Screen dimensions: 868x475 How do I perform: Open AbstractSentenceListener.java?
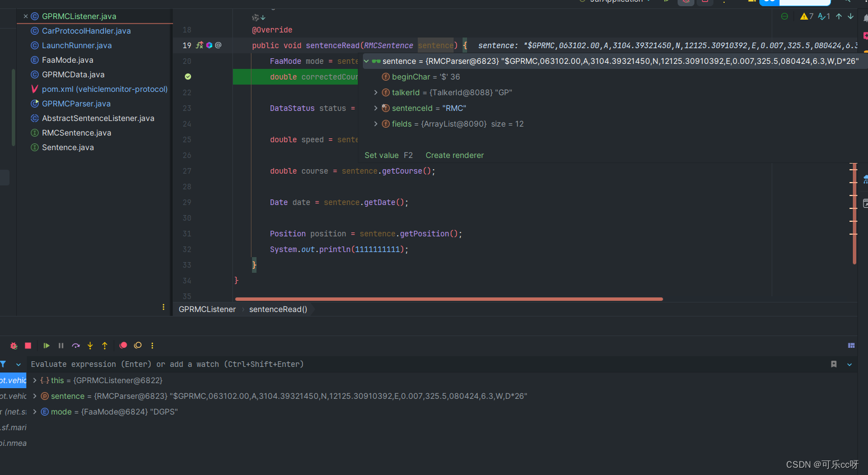pyautogui.click(x=98, y=118)
